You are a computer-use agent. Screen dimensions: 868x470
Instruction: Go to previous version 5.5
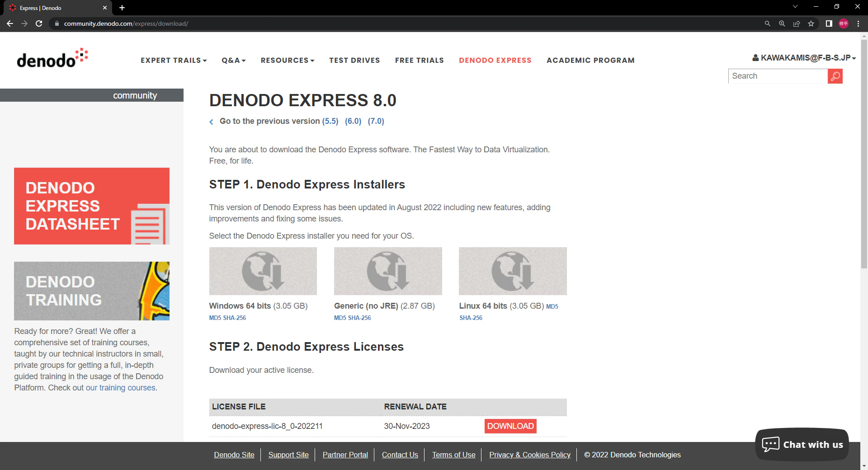tap(330, 121)
